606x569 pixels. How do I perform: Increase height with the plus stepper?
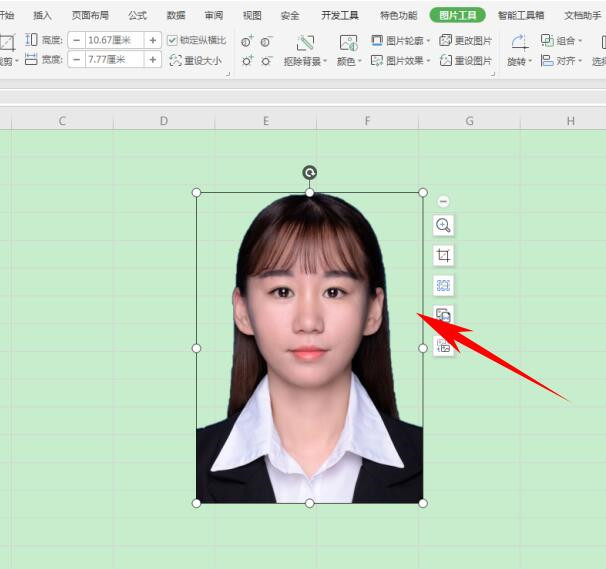coord(153,40)
